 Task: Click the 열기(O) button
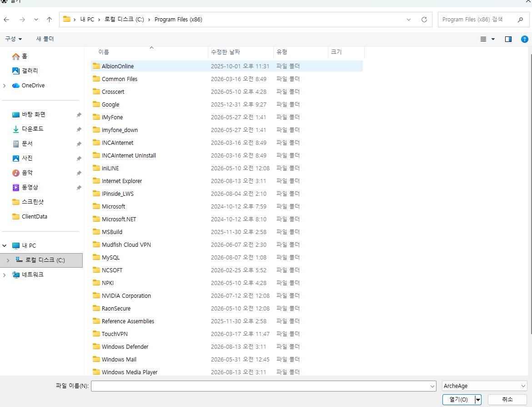click(x=458, y=400)
